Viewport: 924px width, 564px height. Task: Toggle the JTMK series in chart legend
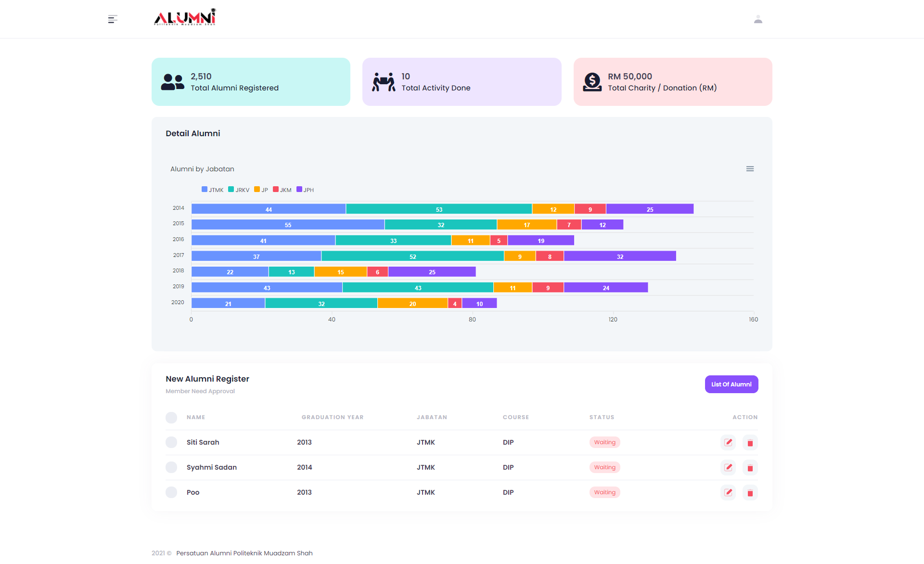[212, 190]
